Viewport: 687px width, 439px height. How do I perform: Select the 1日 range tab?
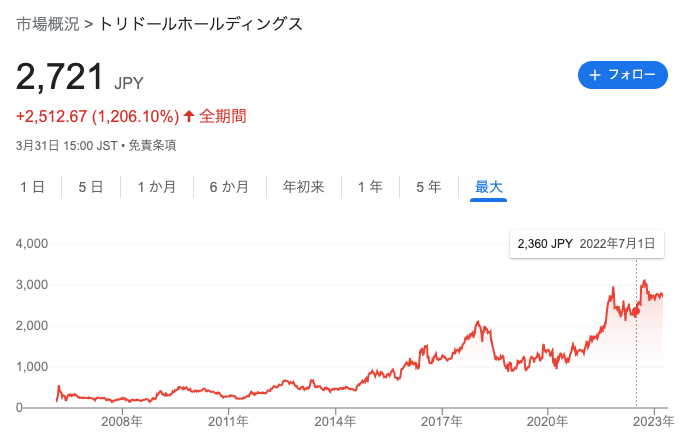point(32,187)
